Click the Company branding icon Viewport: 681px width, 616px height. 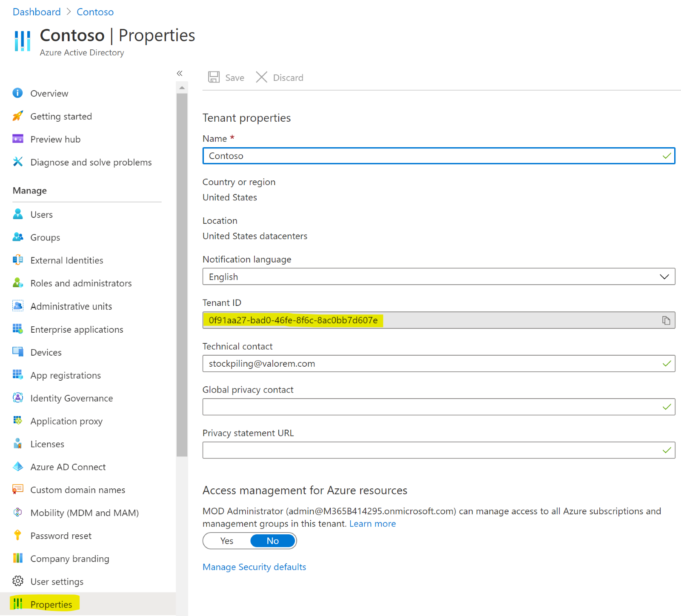pos(17,558)
